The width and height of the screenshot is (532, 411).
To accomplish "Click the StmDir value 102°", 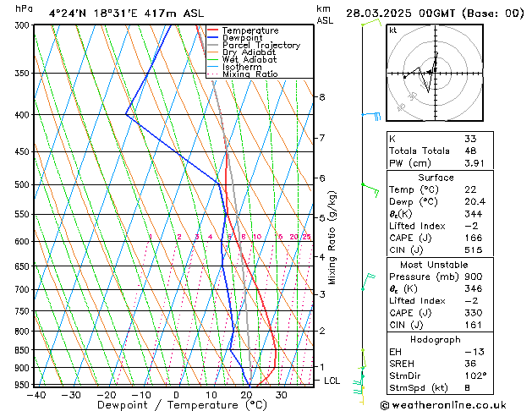I will coord(474,376).
